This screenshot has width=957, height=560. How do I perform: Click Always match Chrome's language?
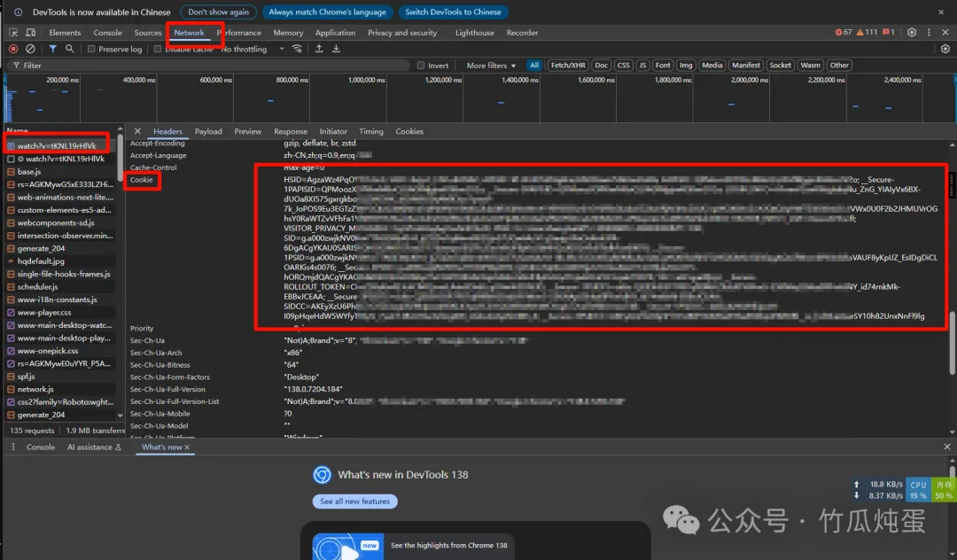[327, 12]
